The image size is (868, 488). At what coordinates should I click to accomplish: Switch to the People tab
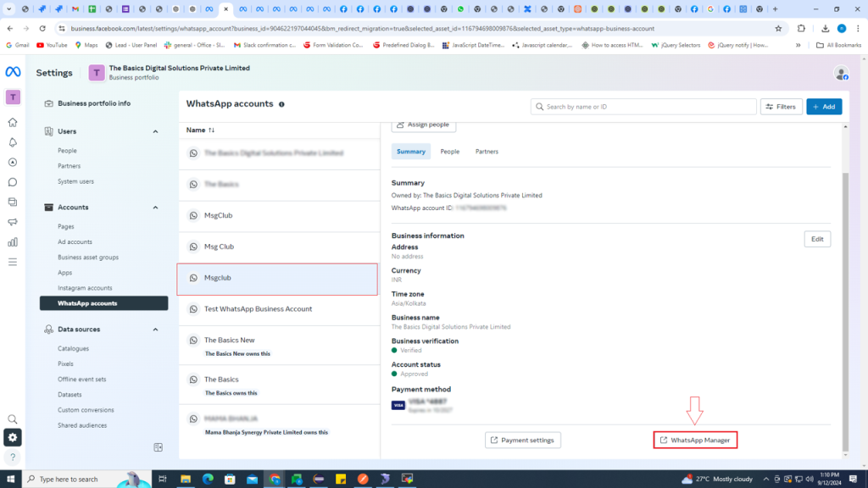[449, 152]
